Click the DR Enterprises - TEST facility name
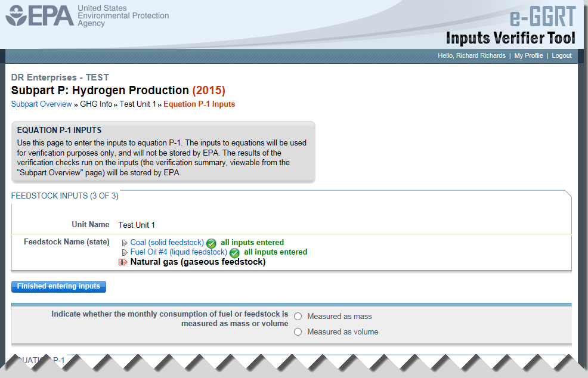588x378 pixels. click(60, 78)
